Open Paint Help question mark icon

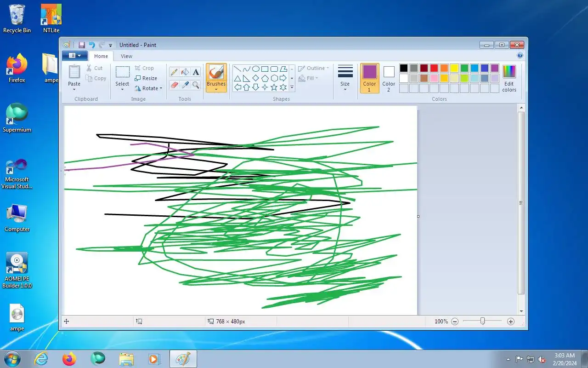click(520, 56)
